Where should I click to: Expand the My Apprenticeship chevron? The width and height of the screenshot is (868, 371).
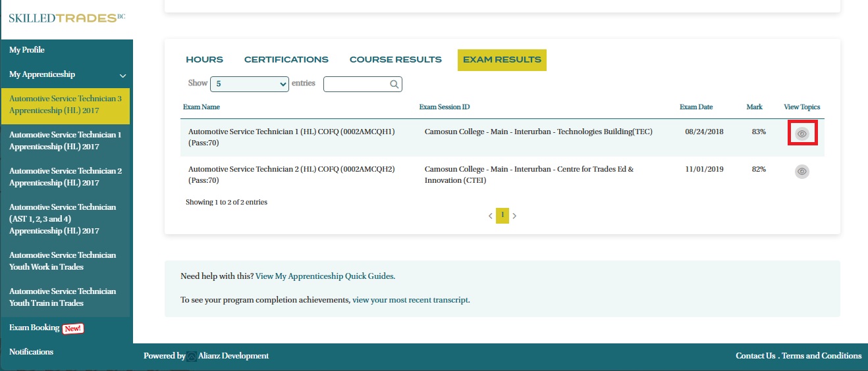[x=122, y=76]
